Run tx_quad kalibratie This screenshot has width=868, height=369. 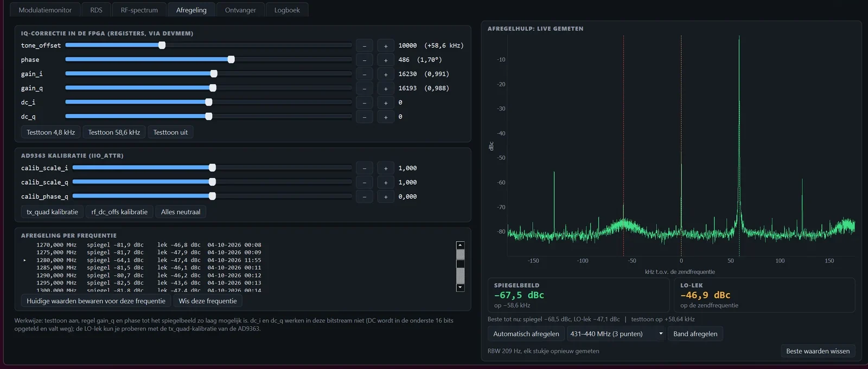click(52, 212)
